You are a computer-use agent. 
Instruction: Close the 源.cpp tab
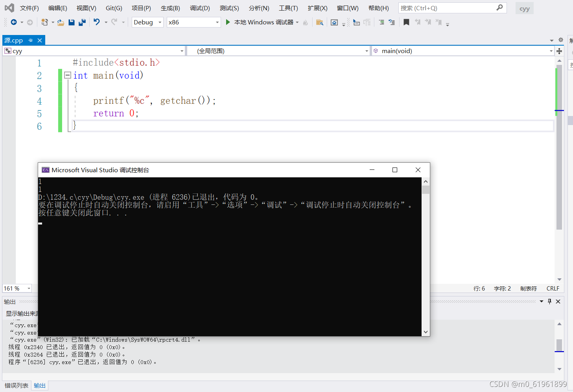click(x=40, y=40)
